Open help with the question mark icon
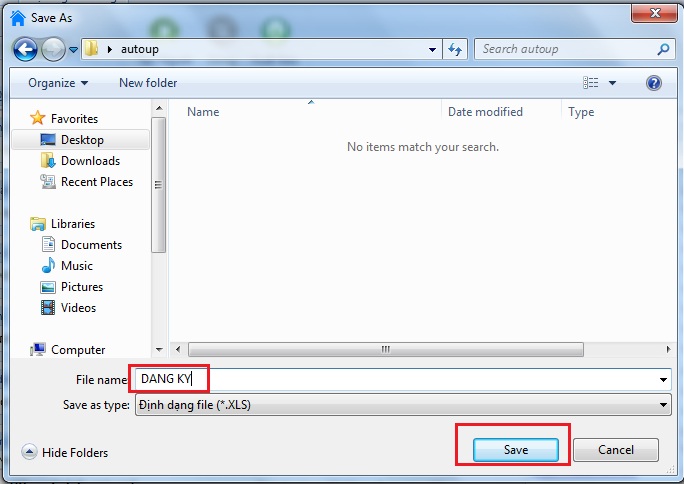Viewport: 684px width, 484px height. [654, 83]
